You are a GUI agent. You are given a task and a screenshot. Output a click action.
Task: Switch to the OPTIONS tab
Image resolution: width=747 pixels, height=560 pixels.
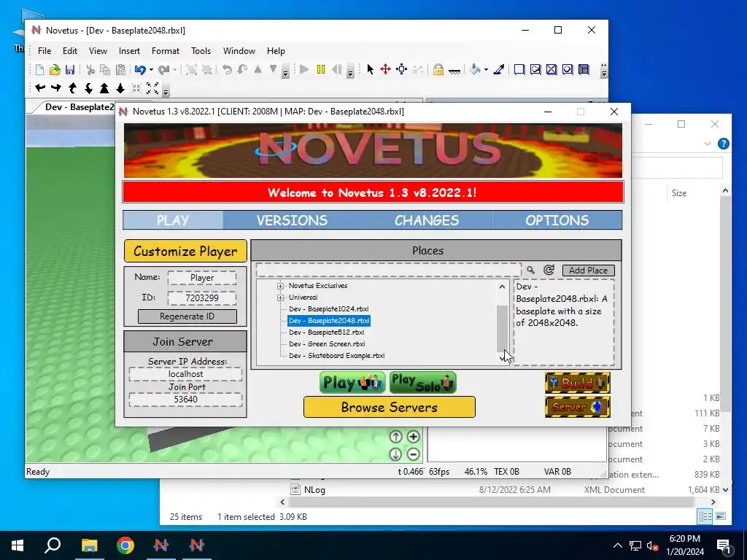coord(557,220)
